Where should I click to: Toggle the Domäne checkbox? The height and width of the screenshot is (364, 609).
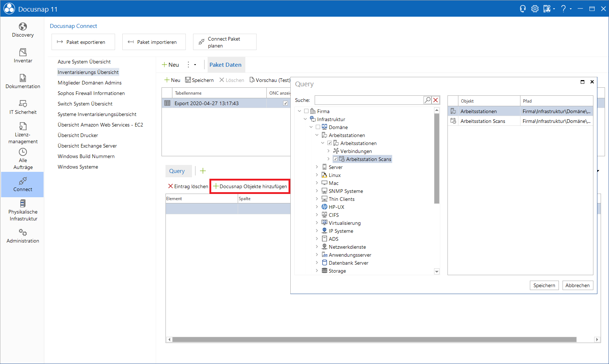pyautogui.click(x=318, y=127)
